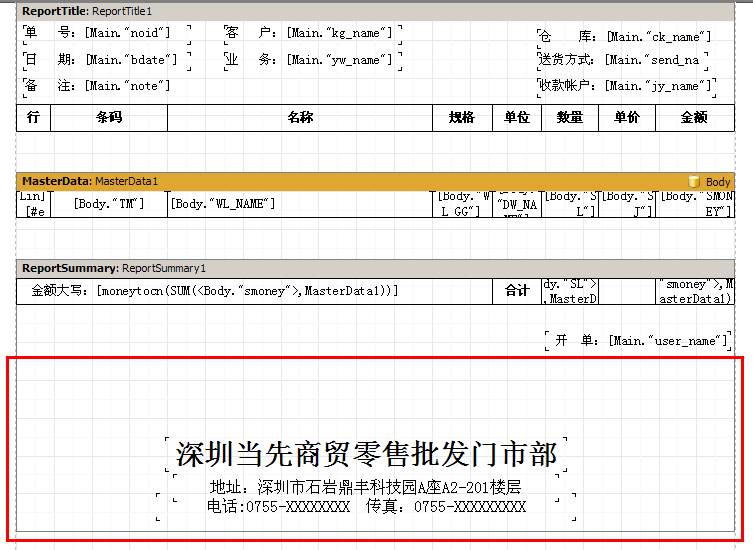Viewport: 753px width, 550px height.
Task: Select the [Line#] row number cell
Action: point(34,204)
